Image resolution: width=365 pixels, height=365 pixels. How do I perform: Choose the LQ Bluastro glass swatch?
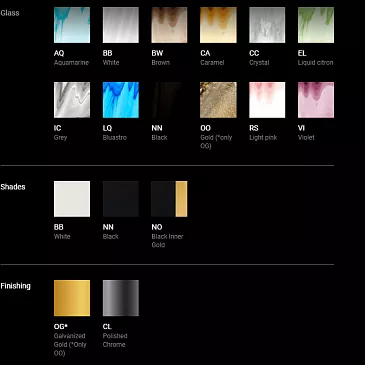point(121,100)
